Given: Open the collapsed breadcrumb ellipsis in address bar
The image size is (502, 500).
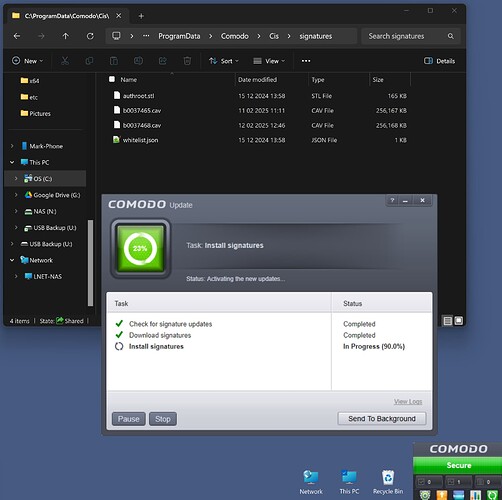Looking at the screenshot, I should point(146,36).
